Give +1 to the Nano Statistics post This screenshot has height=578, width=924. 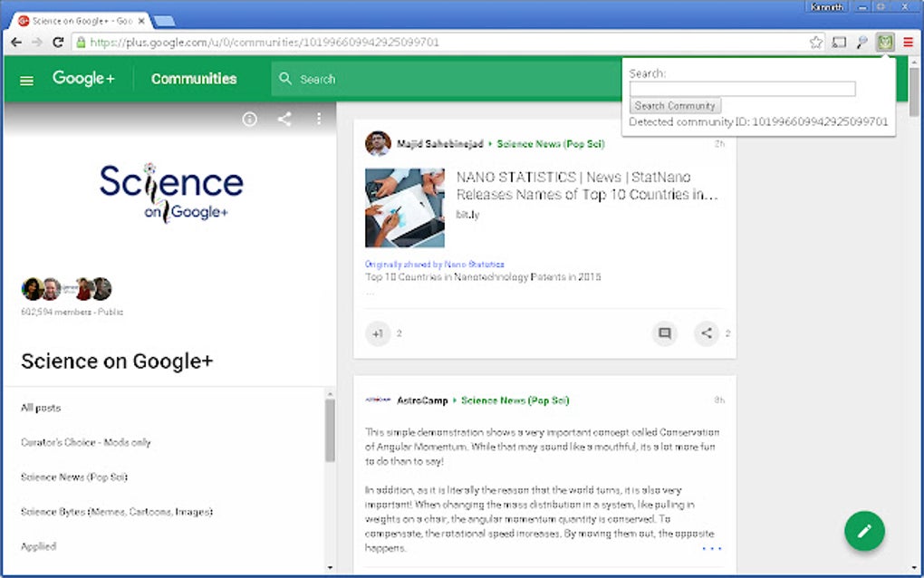click(x=378, y=333)
